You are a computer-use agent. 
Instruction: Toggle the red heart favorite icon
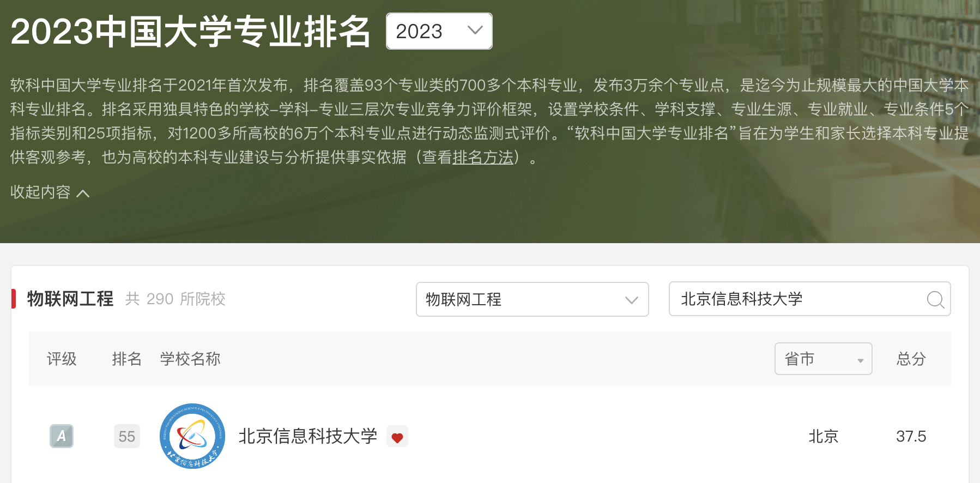397,437
